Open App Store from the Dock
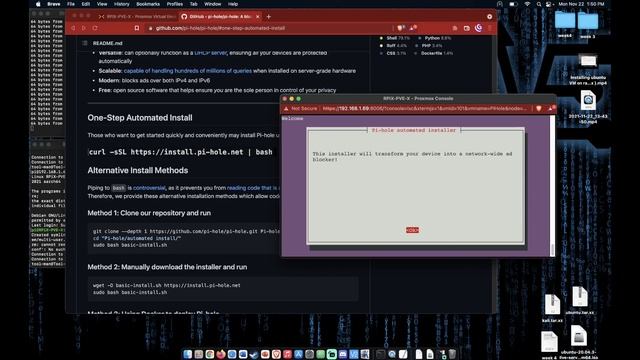Image resolution: width=640 pixels, height=360 pixels. [x=298, y=354]
